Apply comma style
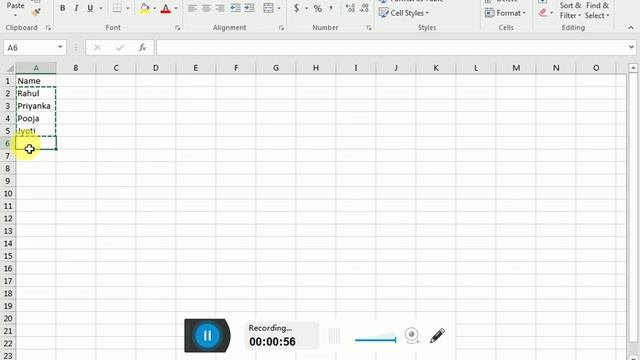 pyautogui.click(x=331, y=8)
